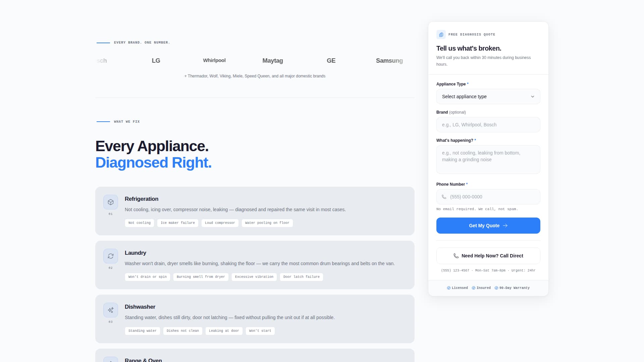644x362 pixels.
Task: Focus the Phone Number input field
Action: pyautogui.click(x=488, y=197)
